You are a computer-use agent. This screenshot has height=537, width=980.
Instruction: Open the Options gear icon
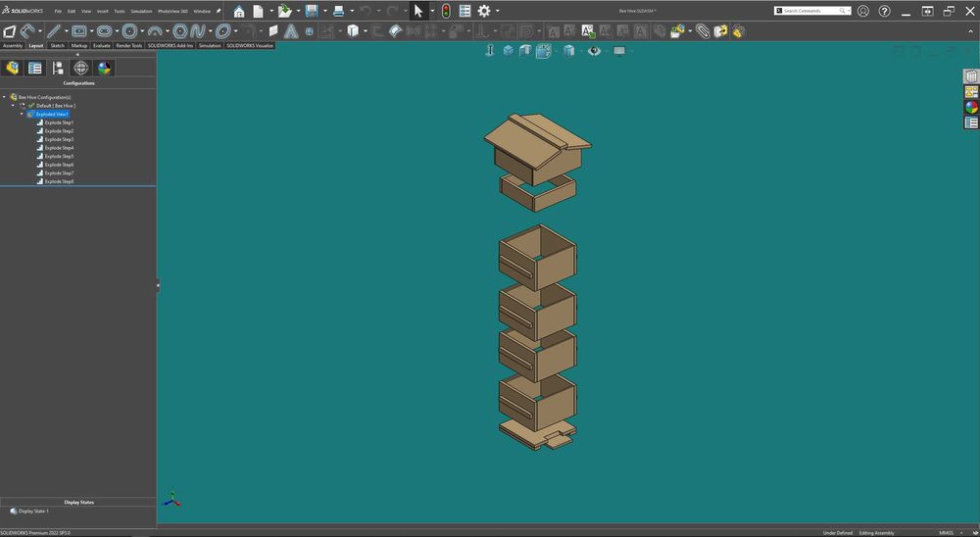click(x=484, y=11)
